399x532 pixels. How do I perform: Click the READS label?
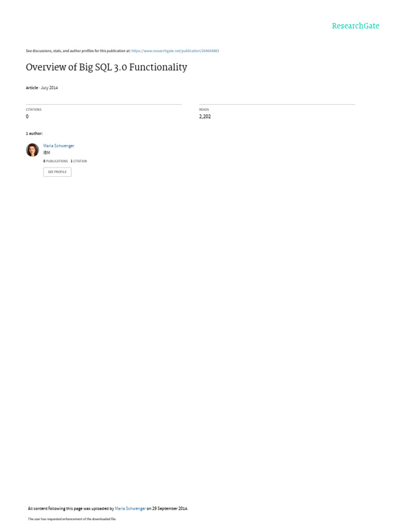(x=204, y=110)
